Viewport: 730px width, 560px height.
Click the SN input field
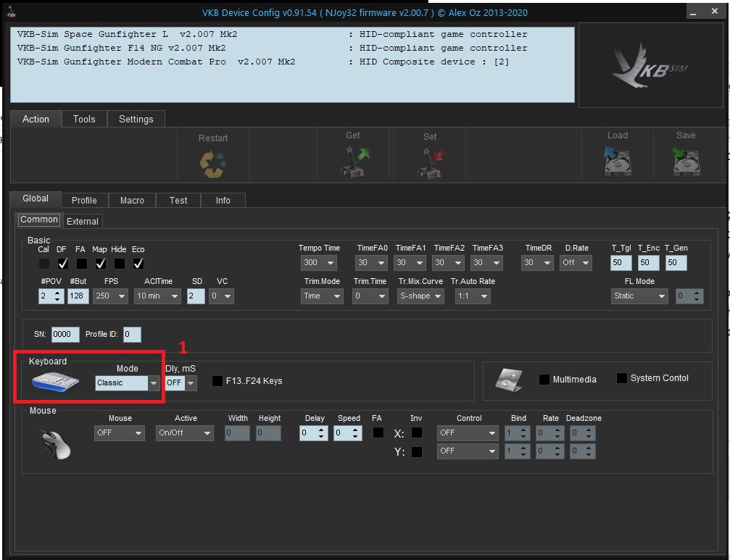click(65, 335)
